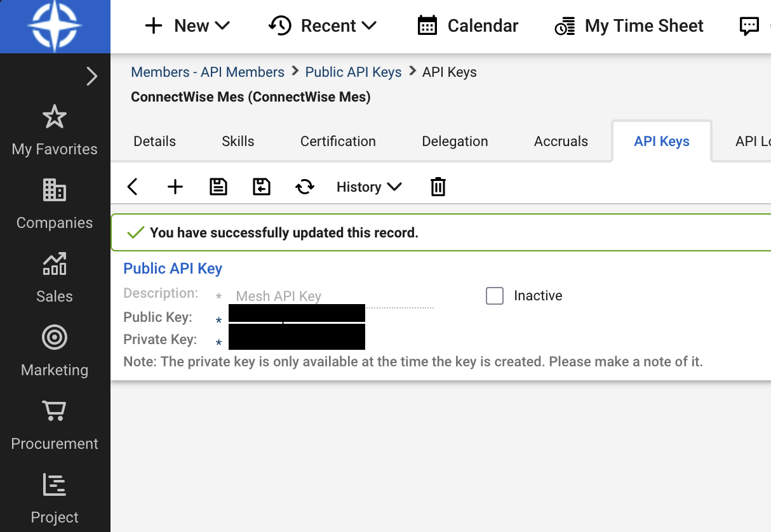Click the 'ConnectWise Mes (ConnectWise Mes)' title
The height and width of the screenshot is (532, 771).
[x=251, y=97]
